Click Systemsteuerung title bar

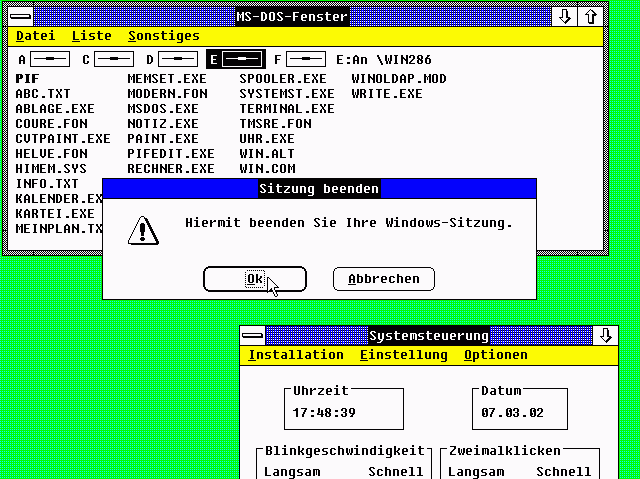click(429, 336)
